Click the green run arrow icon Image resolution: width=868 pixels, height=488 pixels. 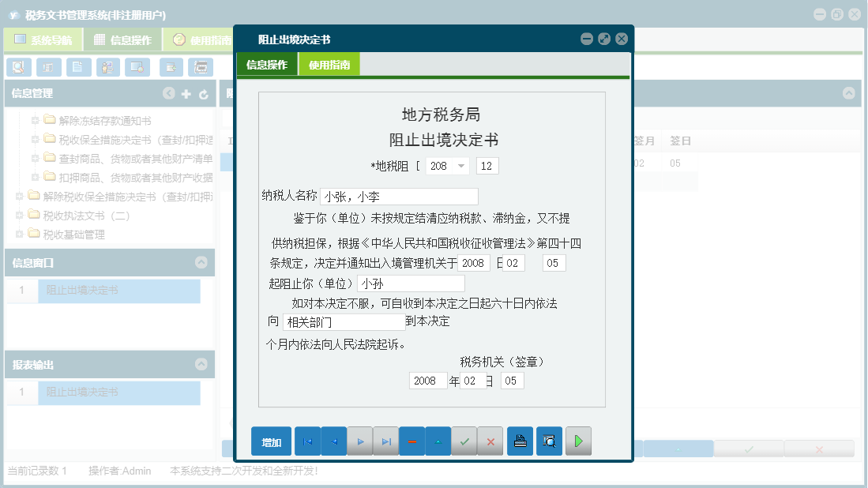577,441
